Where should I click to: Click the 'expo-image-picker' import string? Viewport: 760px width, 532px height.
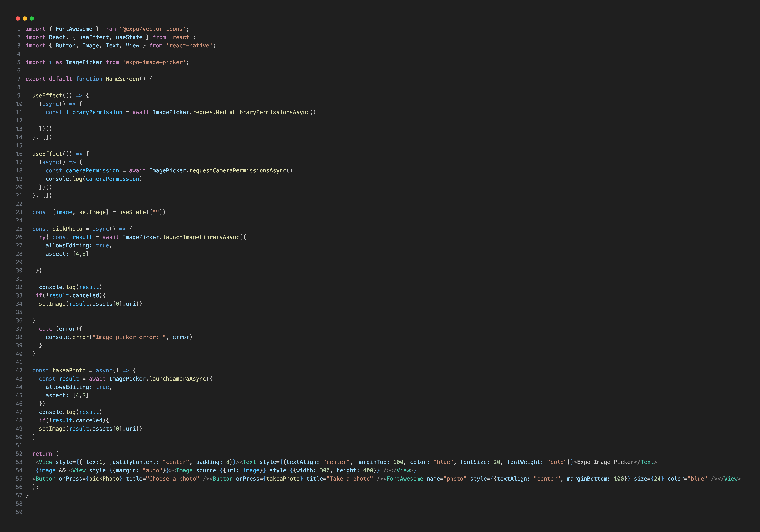point(154,62)
